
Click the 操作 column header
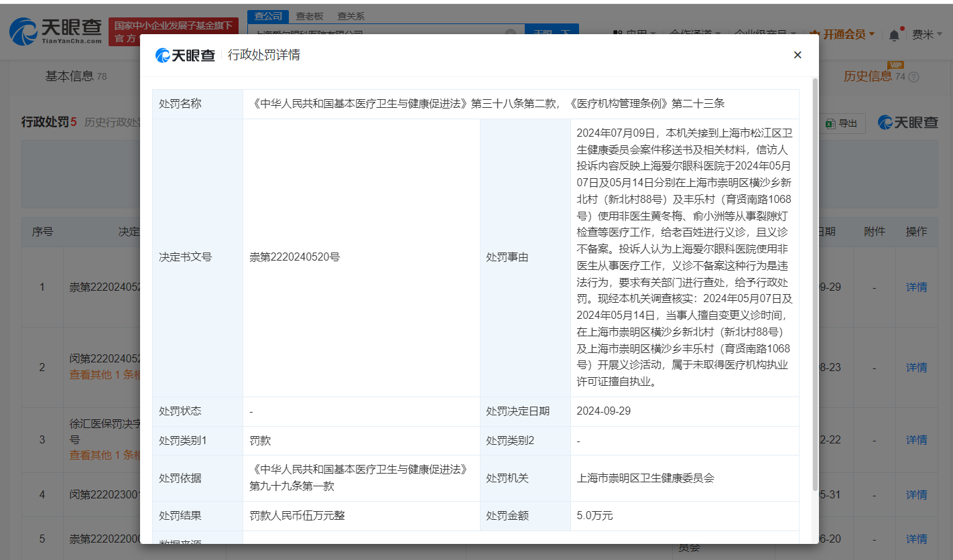coord(916,232)
